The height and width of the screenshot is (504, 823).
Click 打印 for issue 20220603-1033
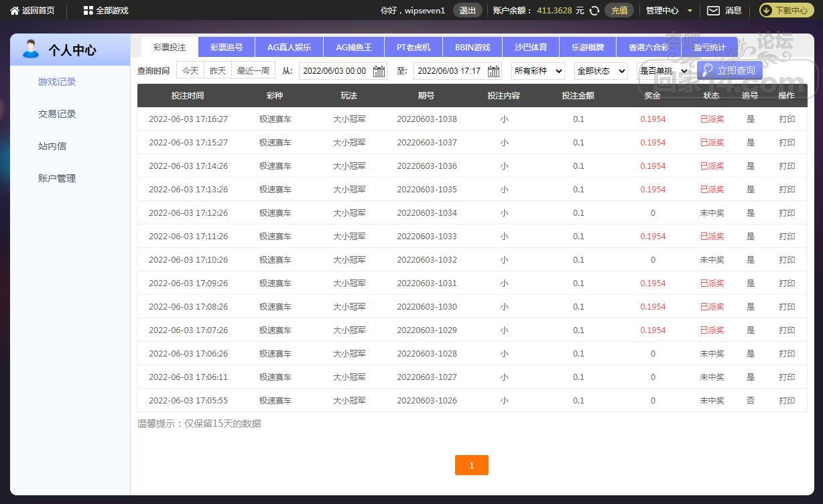(x=787, y=237)
